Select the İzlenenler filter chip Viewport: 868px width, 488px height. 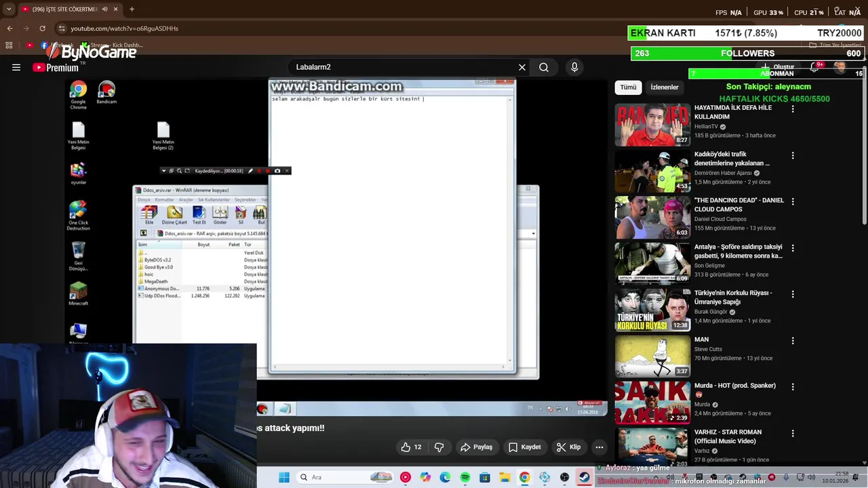[665, 87]
